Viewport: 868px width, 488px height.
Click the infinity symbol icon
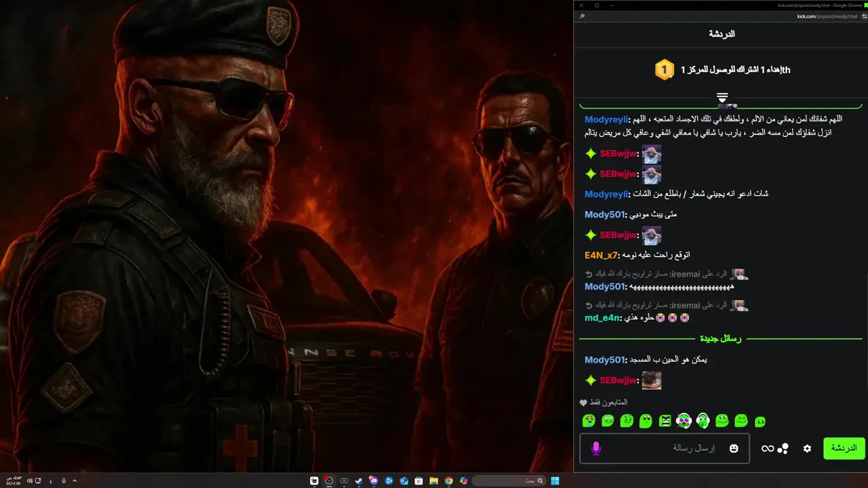point(768,449)
